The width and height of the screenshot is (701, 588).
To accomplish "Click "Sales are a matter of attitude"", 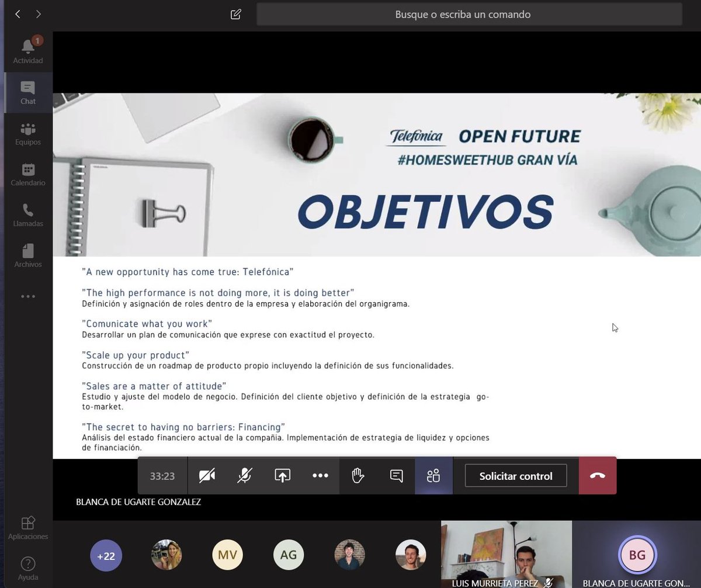I will pyautogui.click(x=154, y=386).
